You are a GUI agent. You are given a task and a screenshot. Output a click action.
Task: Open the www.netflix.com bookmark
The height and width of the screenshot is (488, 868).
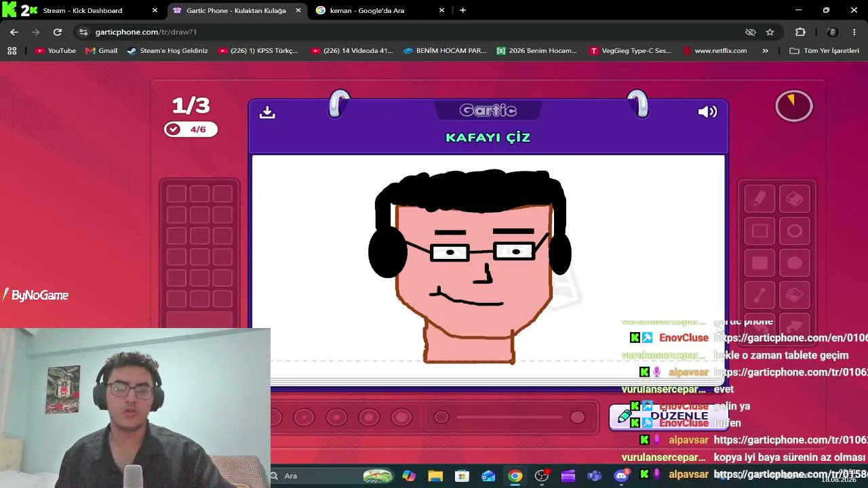[715, 51]
